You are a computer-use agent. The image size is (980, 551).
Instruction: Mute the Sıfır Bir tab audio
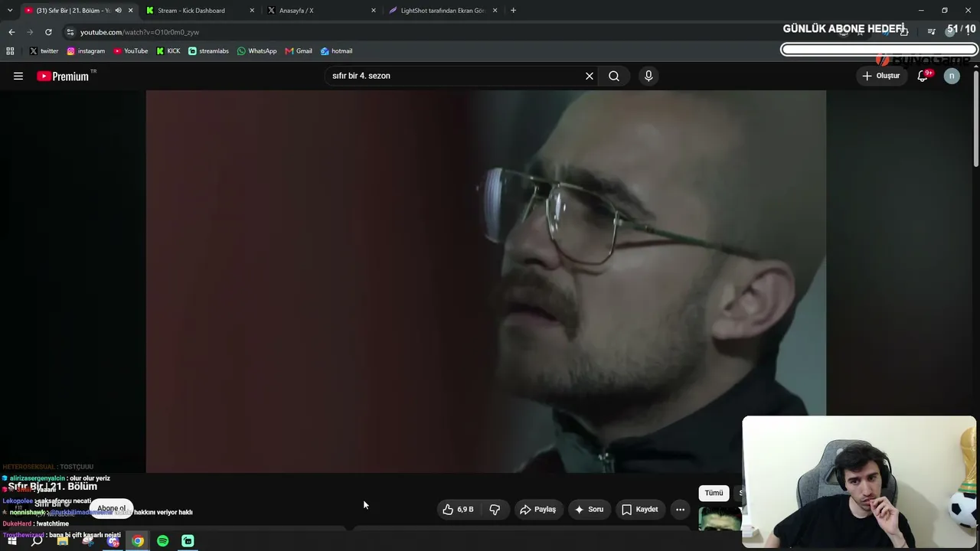[118, 11]
